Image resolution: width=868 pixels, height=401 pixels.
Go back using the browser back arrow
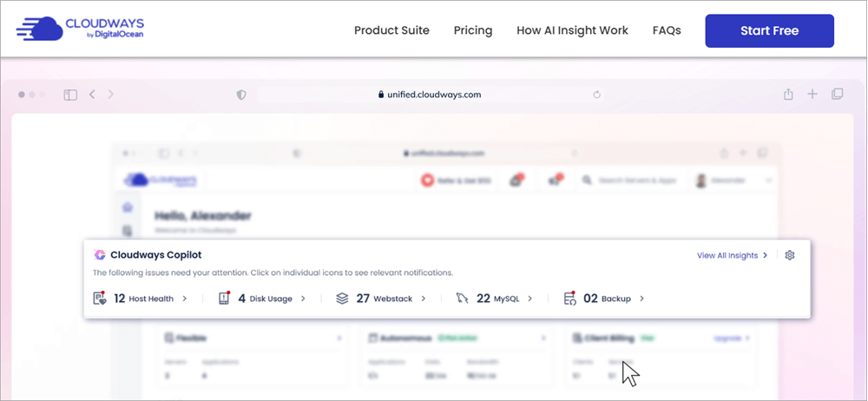[93, 95]
